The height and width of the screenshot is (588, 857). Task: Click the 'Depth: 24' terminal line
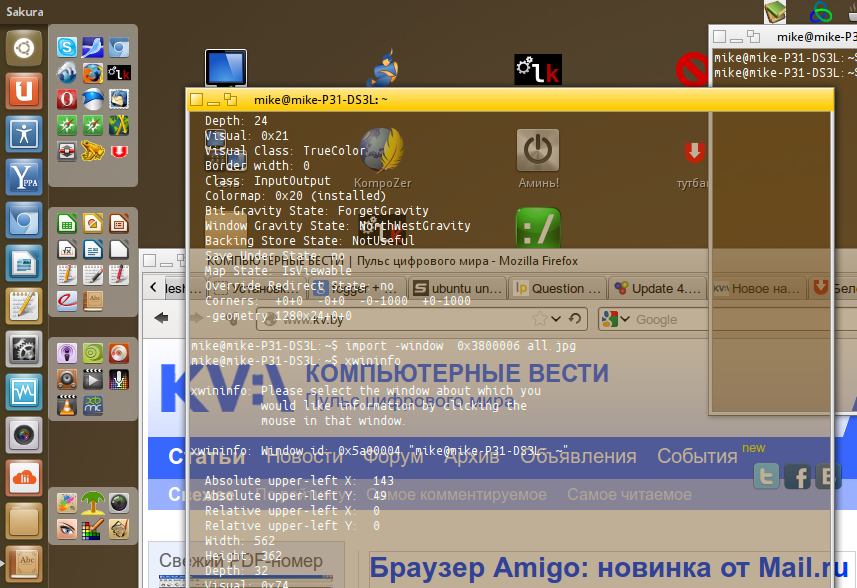236,120
